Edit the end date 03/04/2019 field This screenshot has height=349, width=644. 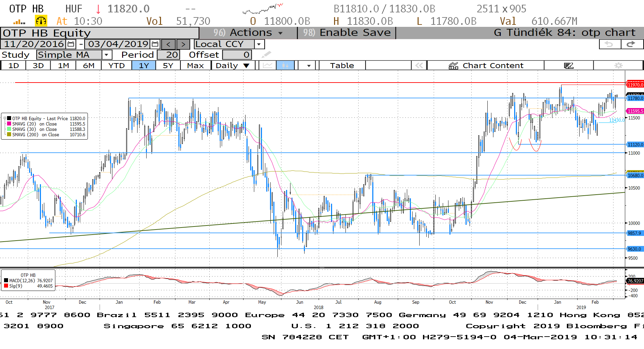(x=118, y=44)
